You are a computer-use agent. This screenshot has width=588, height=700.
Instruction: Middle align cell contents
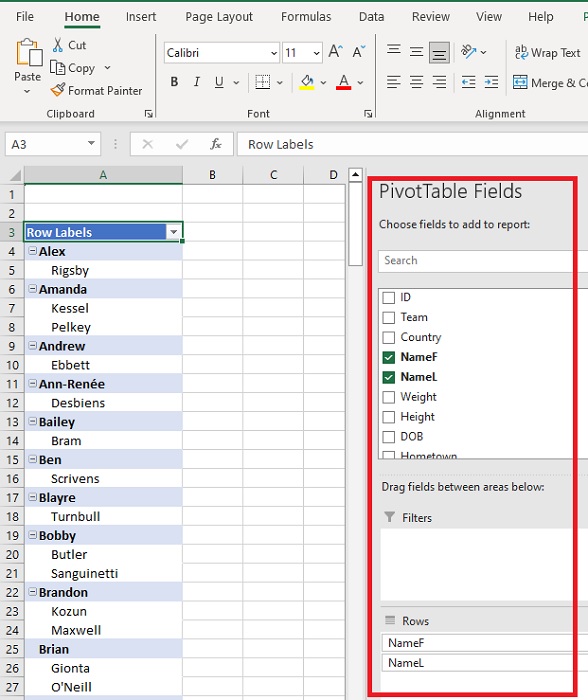[416, 52]
